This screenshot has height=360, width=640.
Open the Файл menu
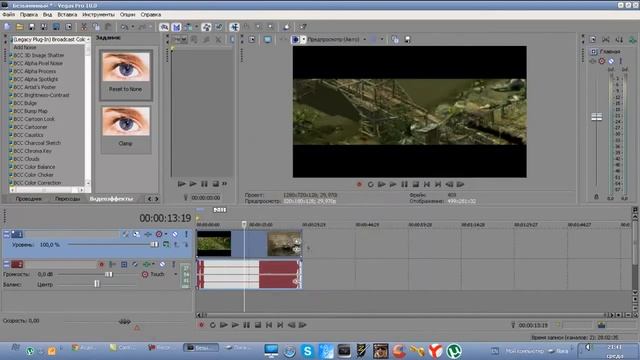click(x=9, y=14)
